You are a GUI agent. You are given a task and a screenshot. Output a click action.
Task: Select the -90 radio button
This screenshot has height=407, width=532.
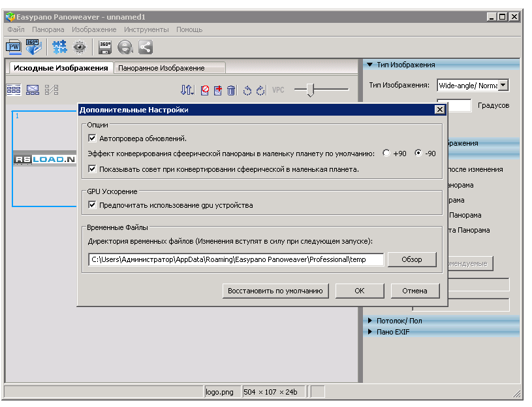(x=418, y=153)
